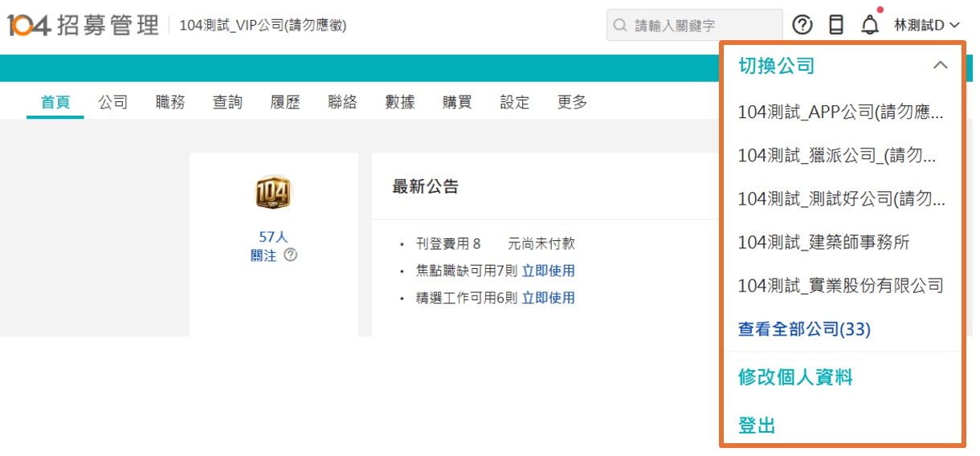Open notifications bell icon
The height and width of the screenshot is (456, 980).
click(870, 25)
